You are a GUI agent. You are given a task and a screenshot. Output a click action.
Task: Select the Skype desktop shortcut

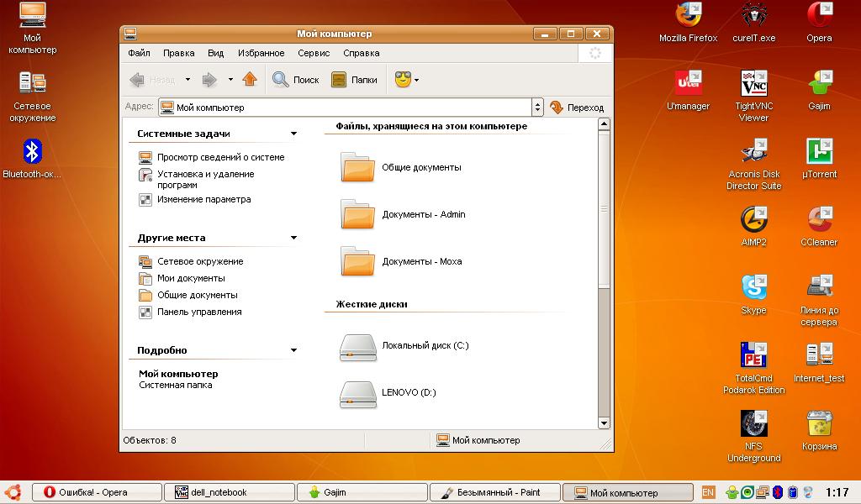click(754, 295)
